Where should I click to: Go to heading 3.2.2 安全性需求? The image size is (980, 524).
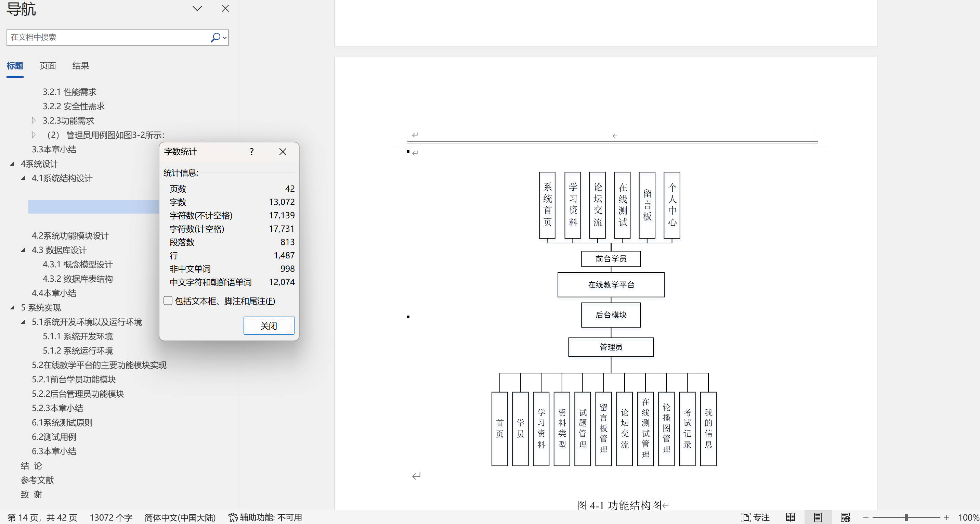pos(74,106)
